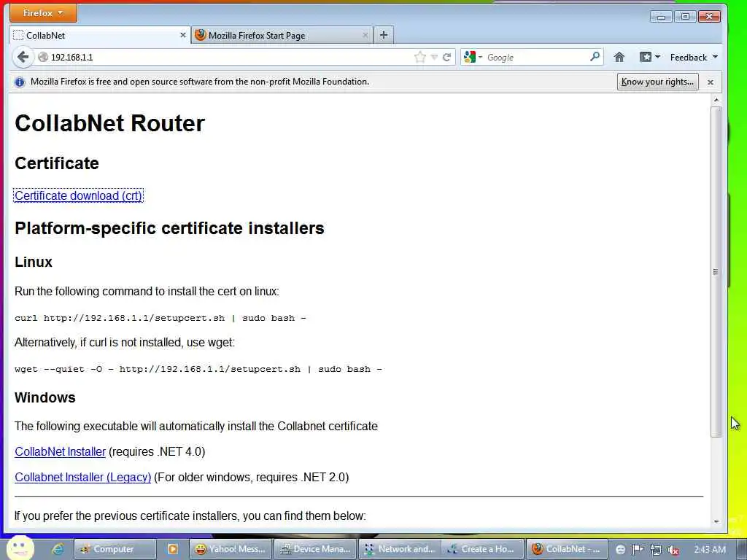
Task: Maximize the Firefox window
Action: 684,17
